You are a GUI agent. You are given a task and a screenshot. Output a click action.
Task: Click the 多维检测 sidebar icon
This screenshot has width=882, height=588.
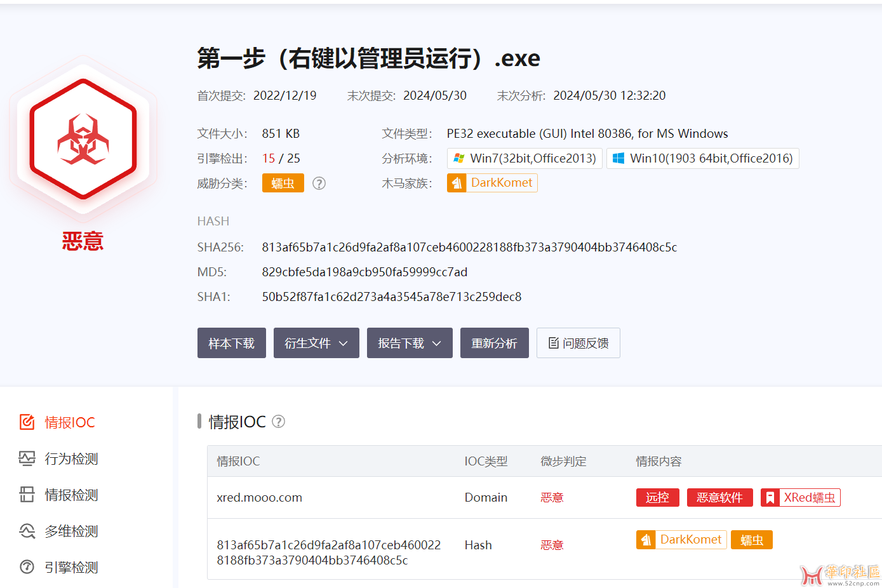(x=27, y=531)
